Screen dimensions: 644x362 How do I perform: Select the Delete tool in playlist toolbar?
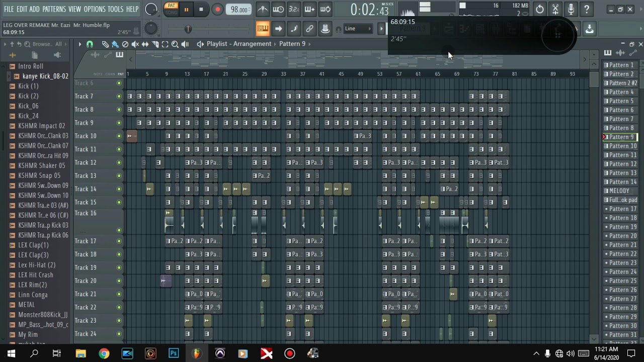(x=125, y=44)
